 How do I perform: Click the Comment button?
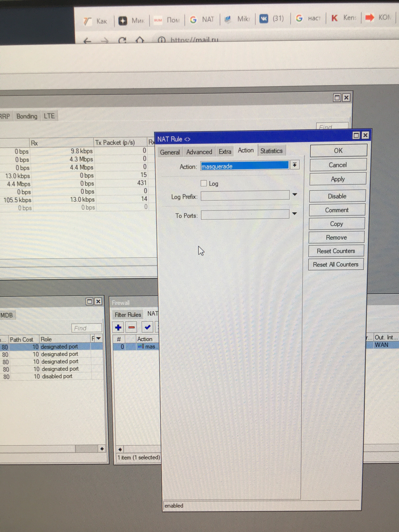(337, 210)
